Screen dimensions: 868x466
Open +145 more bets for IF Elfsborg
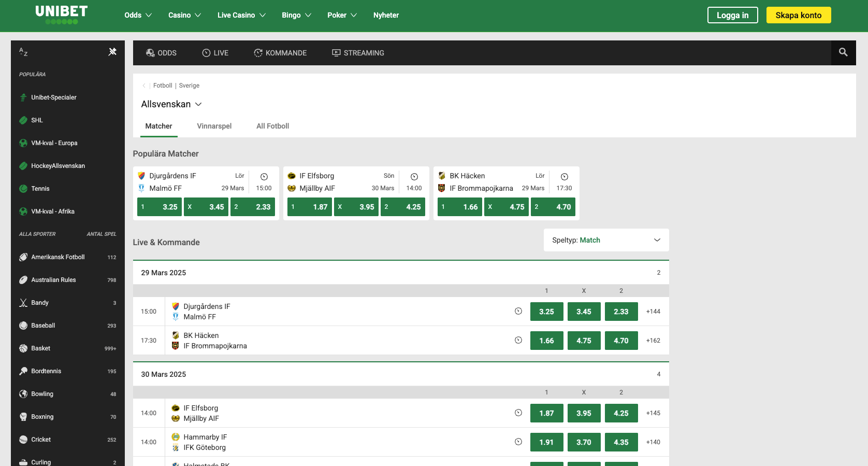[x=653, y=413]
